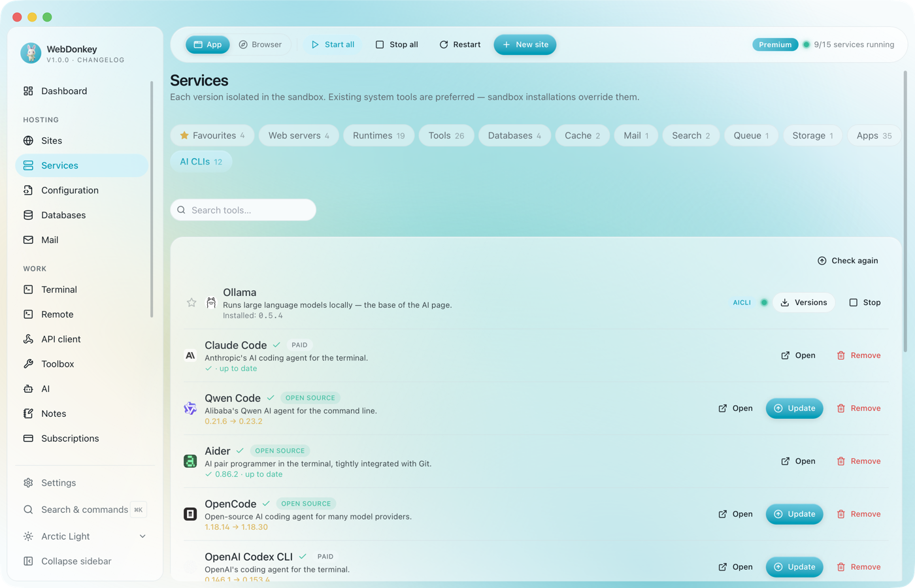Open the Dashboard page
Image resolution: width=915 pixels, height=588 pixels.
(x=82, y=91)
